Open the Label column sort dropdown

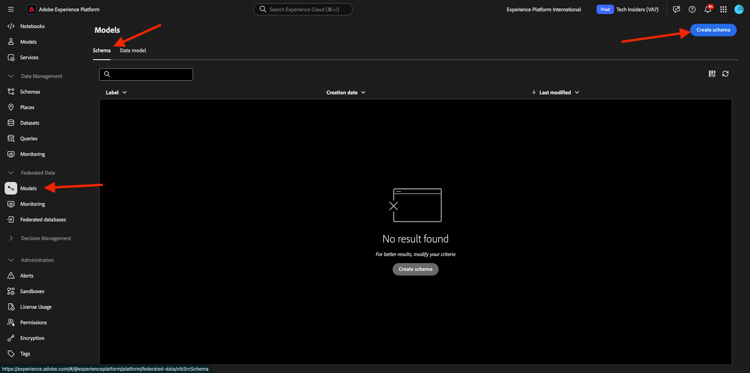(x=116, y=92)
